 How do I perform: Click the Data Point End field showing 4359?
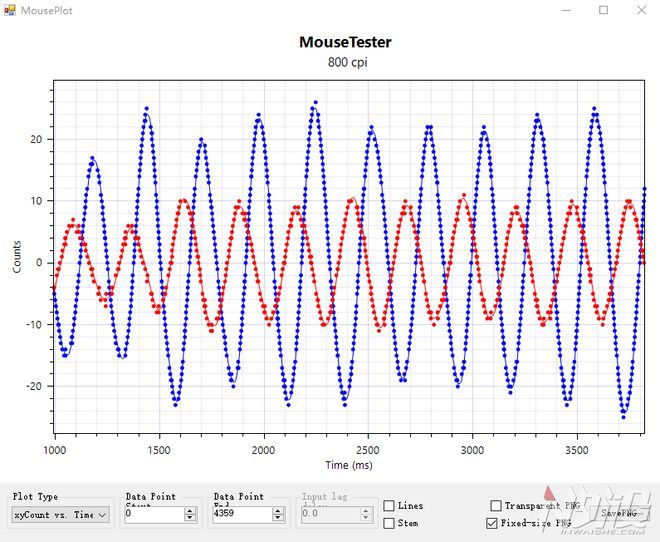click(x=242, y=514)
